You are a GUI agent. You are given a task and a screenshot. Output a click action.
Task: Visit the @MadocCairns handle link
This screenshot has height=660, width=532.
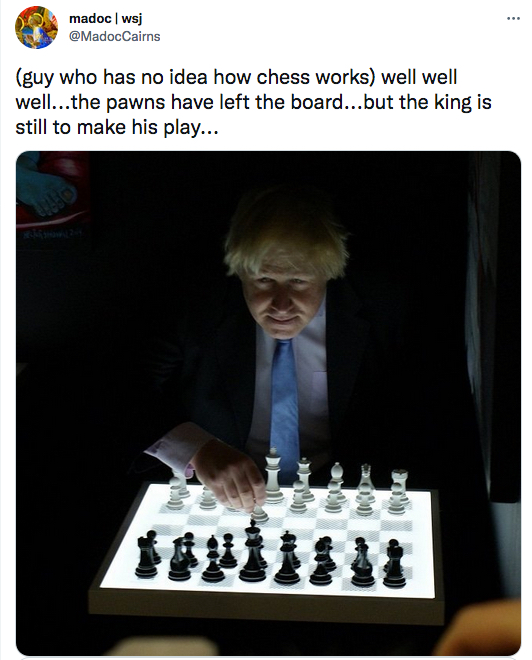click(x=114, y=37)
